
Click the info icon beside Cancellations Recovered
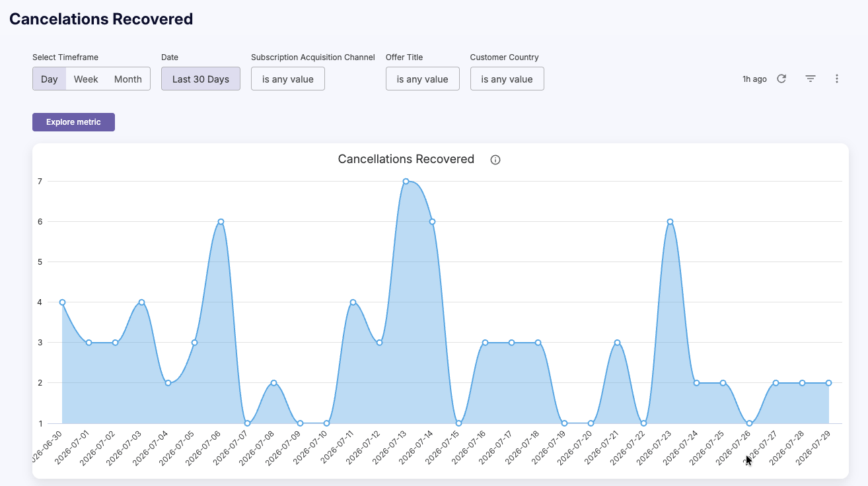495,160
